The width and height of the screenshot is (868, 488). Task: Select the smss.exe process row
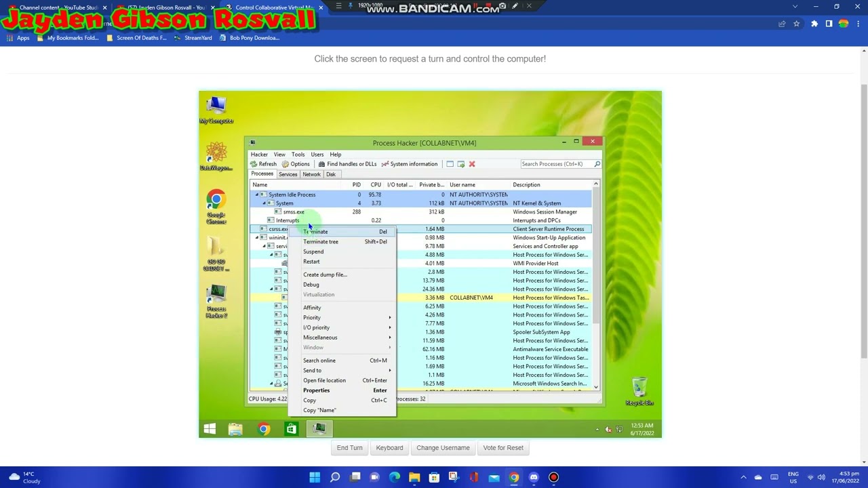[x=420, y=212]
